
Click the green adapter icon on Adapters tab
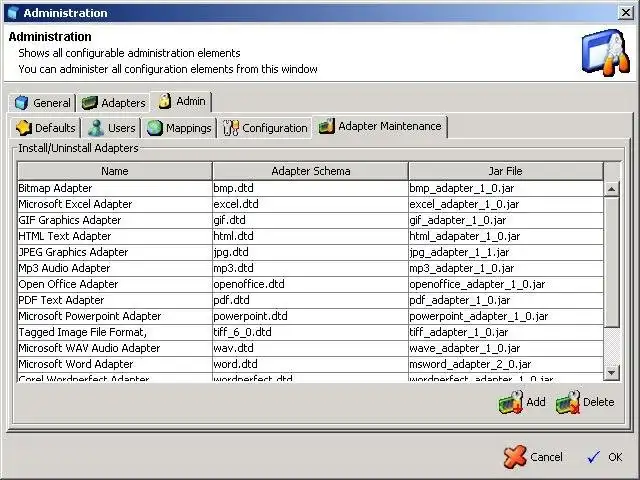tap(89, 103)
